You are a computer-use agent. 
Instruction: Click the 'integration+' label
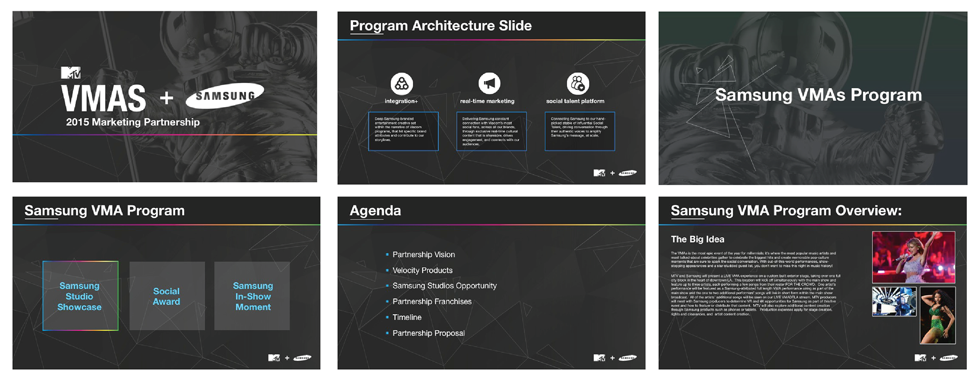point(401,101)
